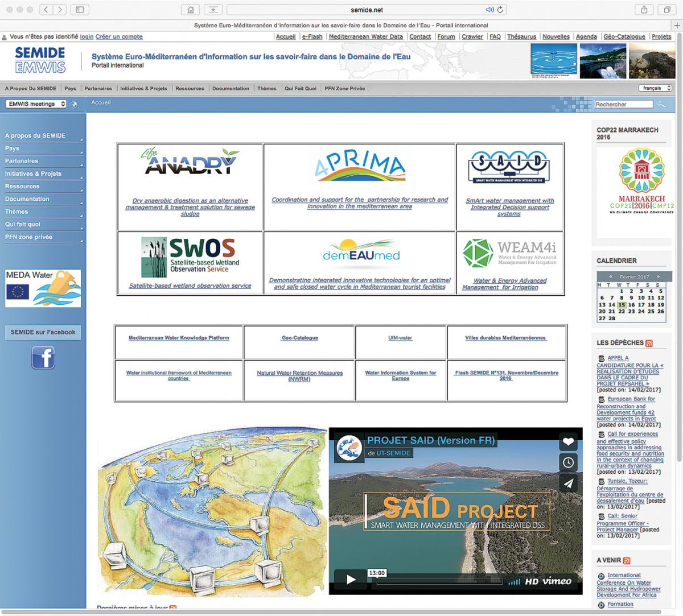Adjust the Vimeo volume bars
This screenshot has width=683, height=616.
click(514, 581)
